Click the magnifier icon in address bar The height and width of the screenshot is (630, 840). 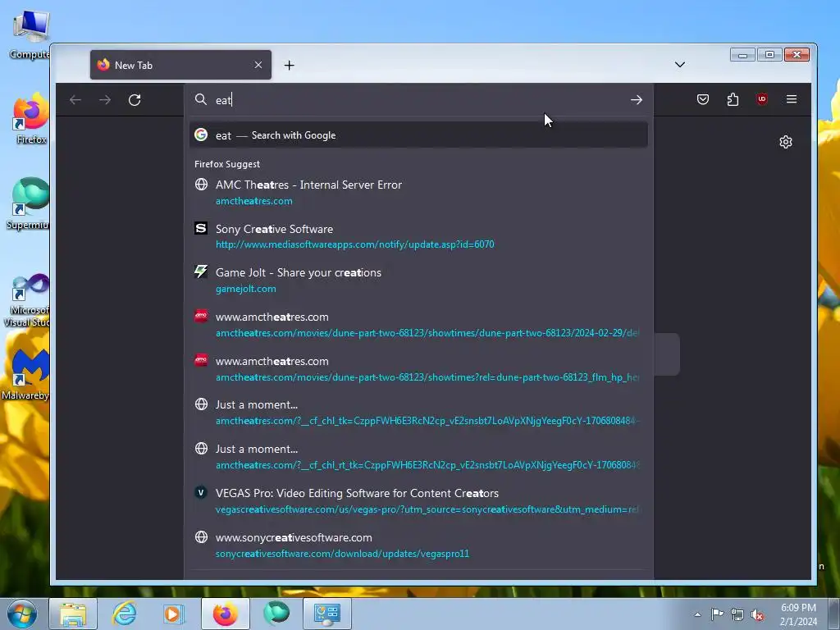pos(201,99)
